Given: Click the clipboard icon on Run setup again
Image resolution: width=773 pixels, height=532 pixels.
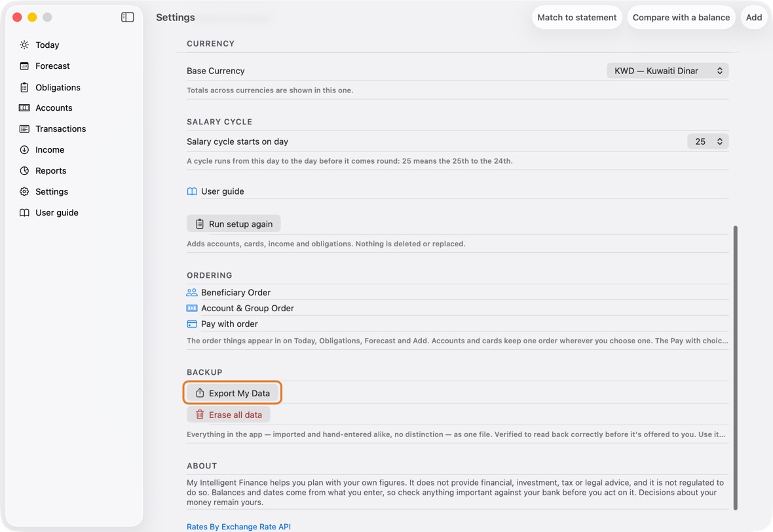Looking at the screenshot, I should (200, 224).
